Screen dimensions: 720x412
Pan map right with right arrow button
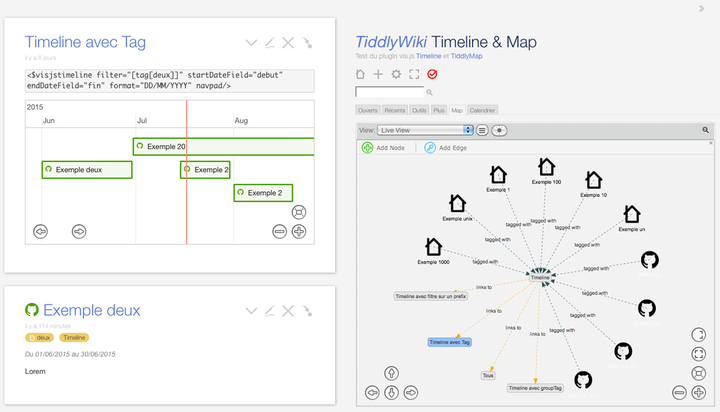coord(411,393)
